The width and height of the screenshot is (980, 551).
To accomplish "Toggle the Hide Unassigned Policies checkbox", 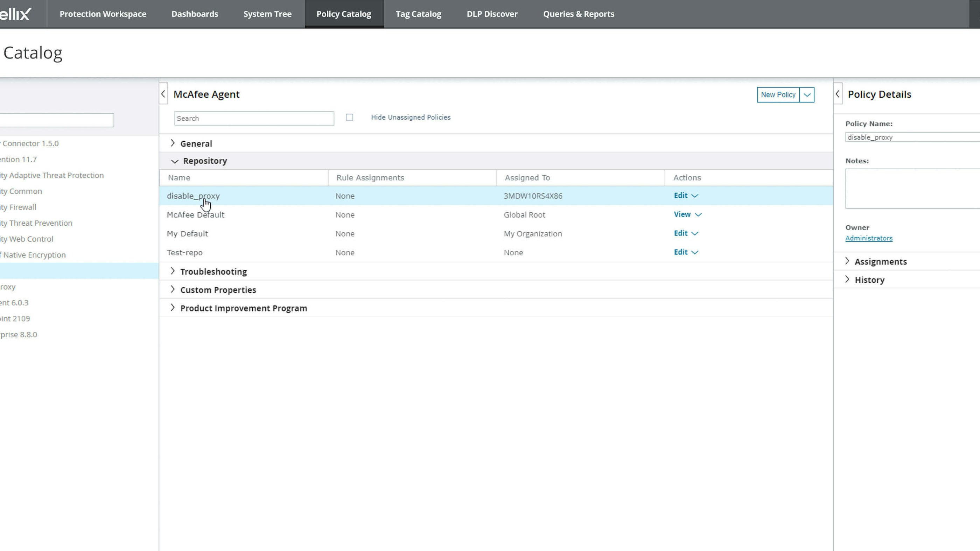I will pyautogui.click(x=349, y=118).
